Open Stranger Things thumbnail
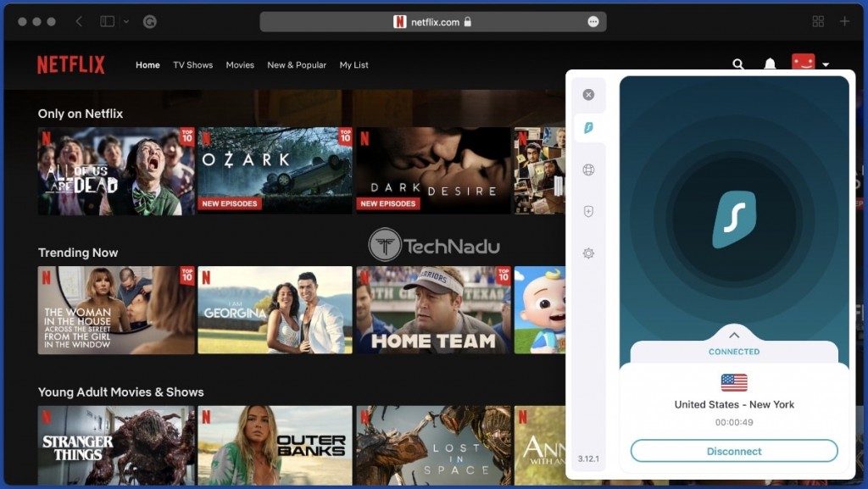 click(116, 445)
